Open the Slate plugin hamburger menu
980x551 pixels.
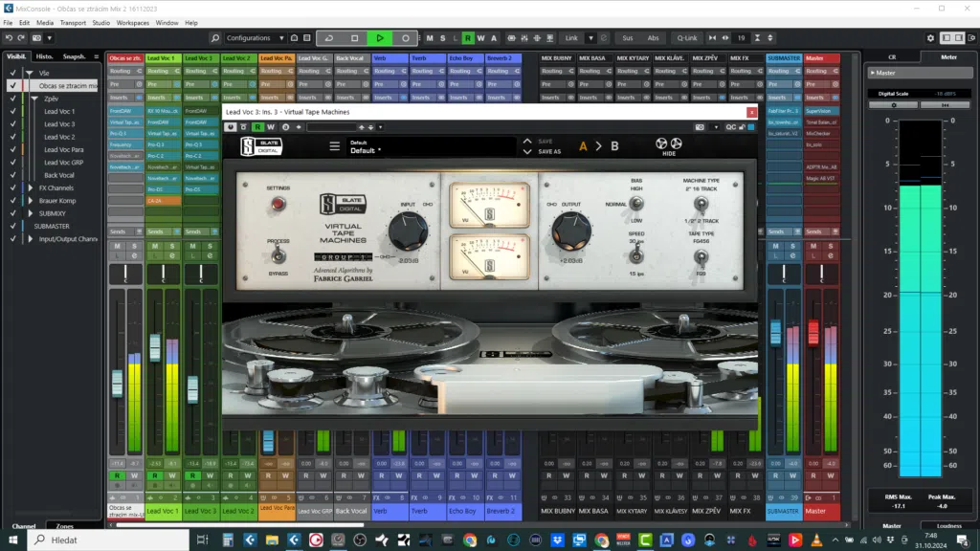tap(335, 146)
